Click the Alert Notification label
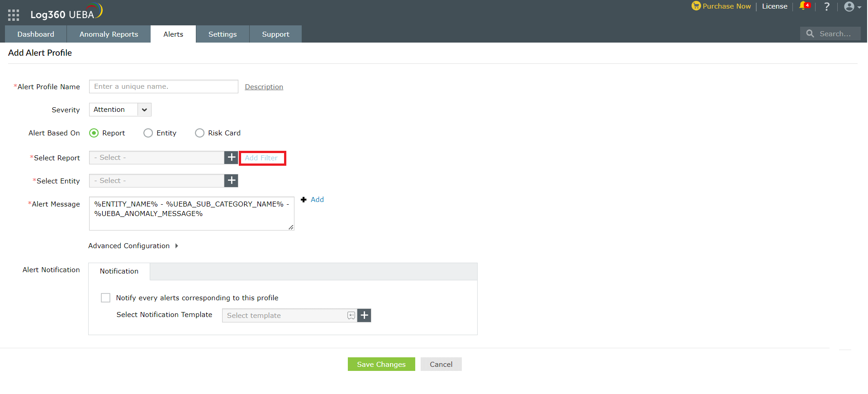 [51, 270]
